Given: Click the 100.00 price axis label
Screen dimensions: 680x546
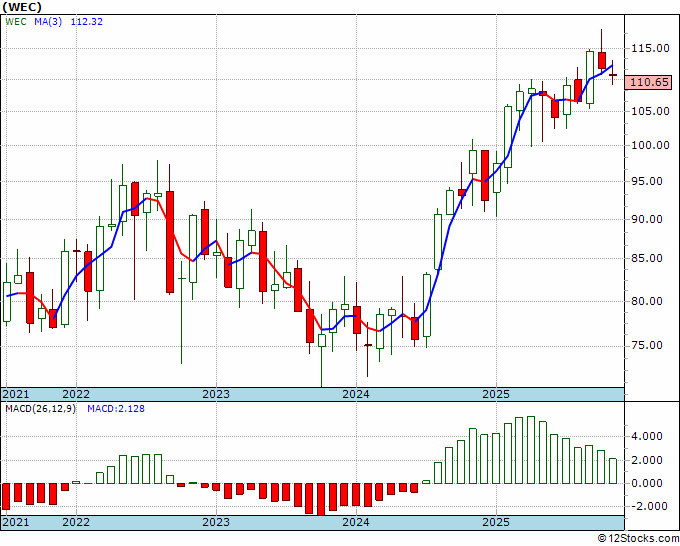Looking at the screenshot, I should [x=650, y=145].
